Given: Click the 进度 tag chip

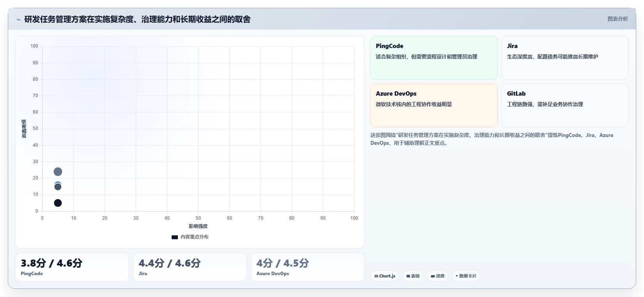Looking at the screenshot, I should 437,276.
